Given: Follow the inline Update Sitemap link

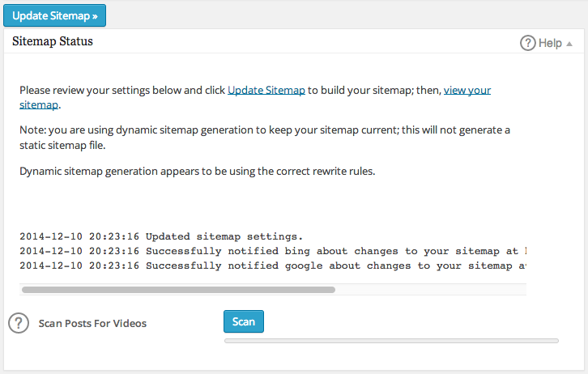Looking at the screenshot, I should 266,91.
